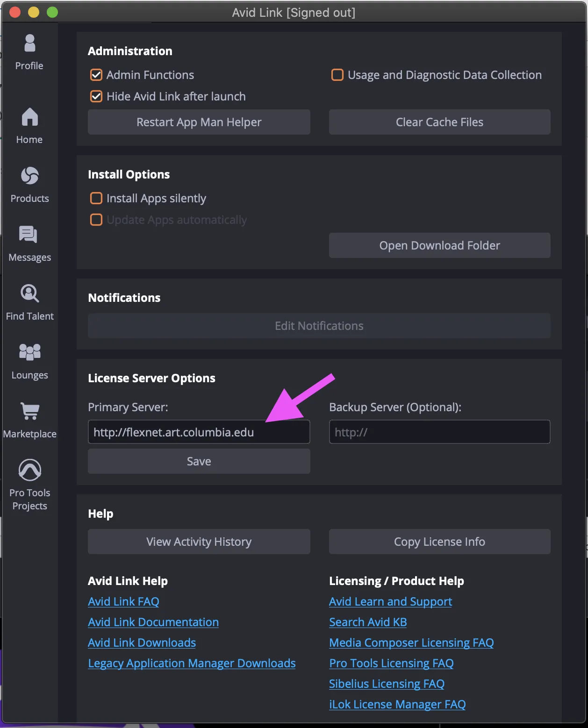Open Avid Link Documentation link

click(x=153, y=622)
